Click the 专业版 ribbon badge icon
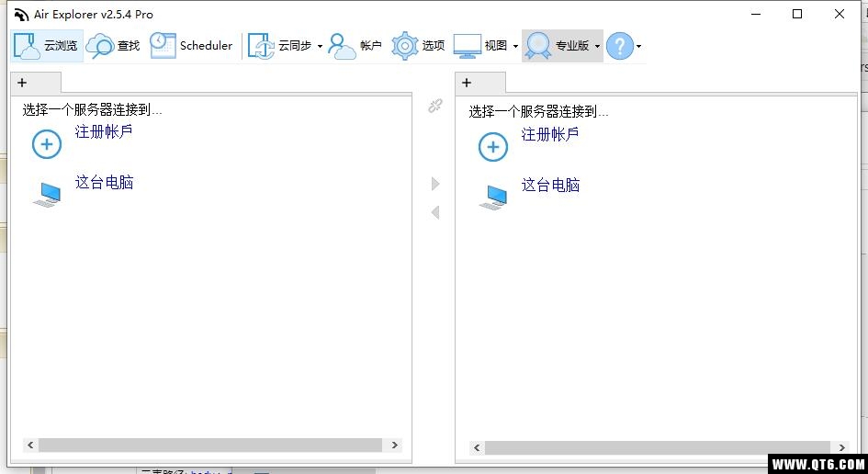 [x=538, y=46]
